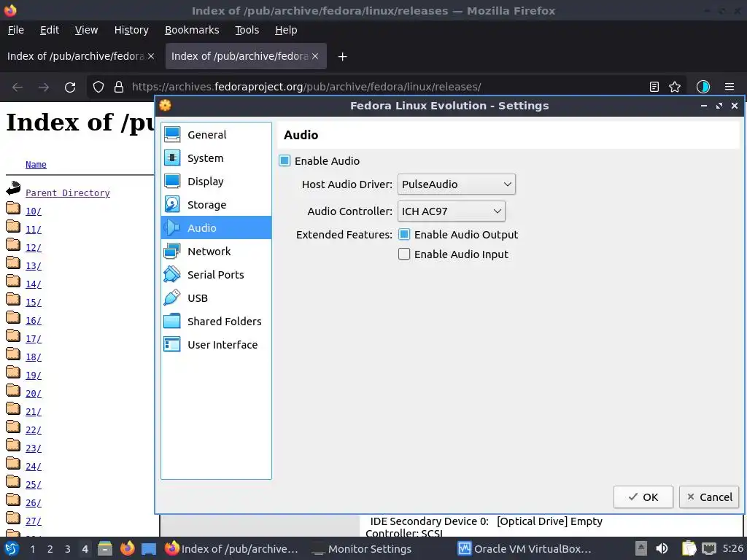Open the Firefox File menu
Viewport: 747px width, 560px height.
(16, 30)
